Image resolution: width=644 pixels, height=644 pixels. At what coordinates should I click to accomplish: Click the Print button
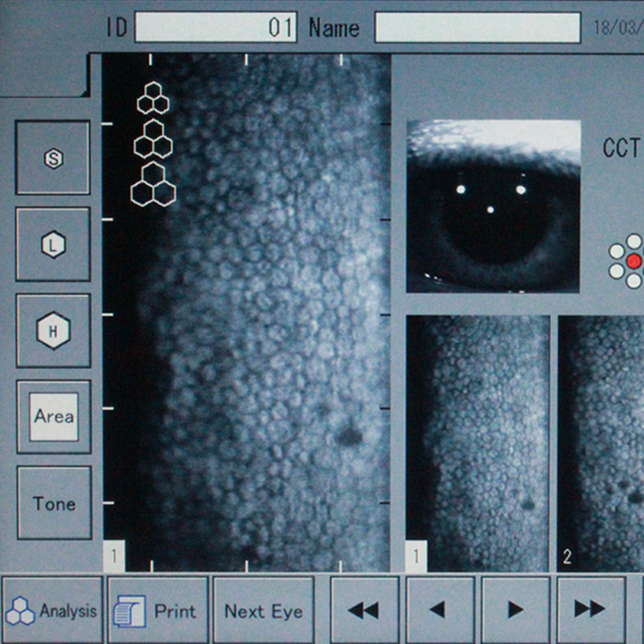[158, 610]
